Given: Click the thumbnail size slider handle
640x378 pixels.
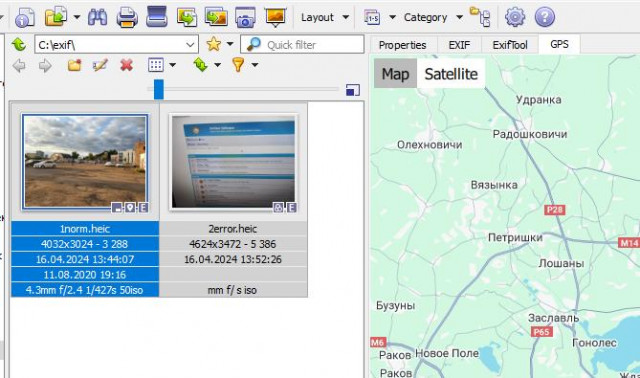Looking at the screenshot, I should tap(159, 89).
